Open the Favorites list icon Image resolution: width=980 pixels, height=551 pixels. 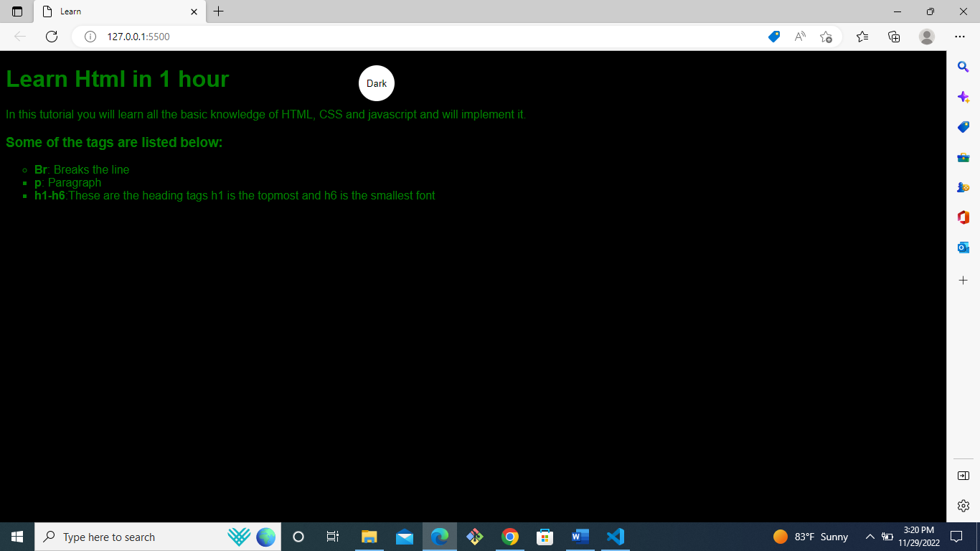coord(862,37)
